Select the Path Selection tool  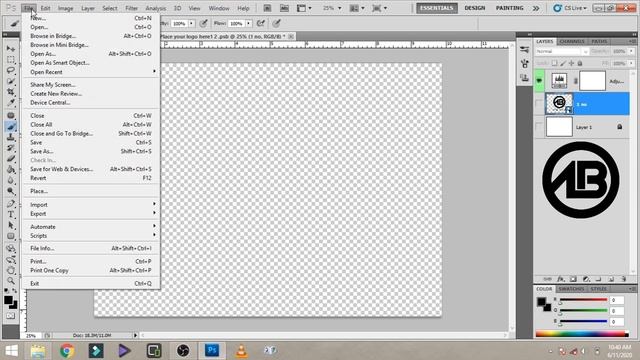coord(11,225)
